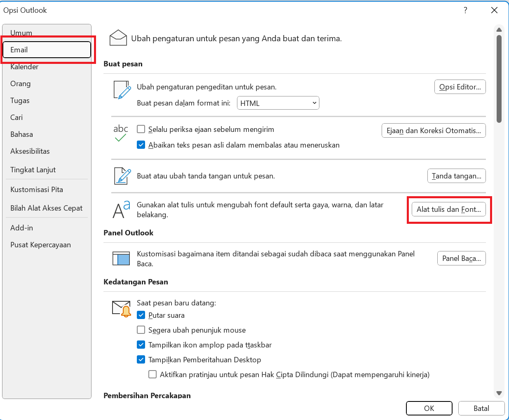The height and width of the screenshot is (420, 509).
Task: Enable 'Selalu periksa ejaan sebelum mengirim' checkbox
Action: (x=141, y=129)
